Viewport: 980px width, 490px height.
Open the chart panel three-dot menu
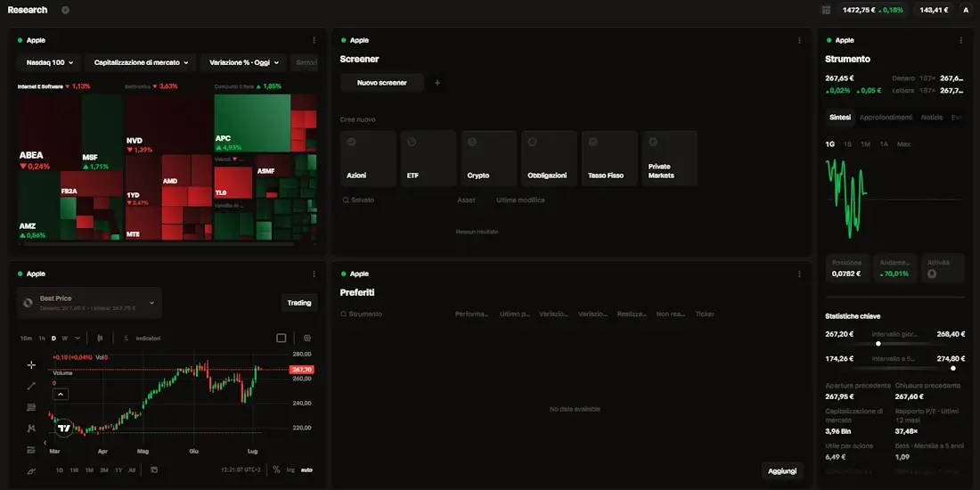314,274
